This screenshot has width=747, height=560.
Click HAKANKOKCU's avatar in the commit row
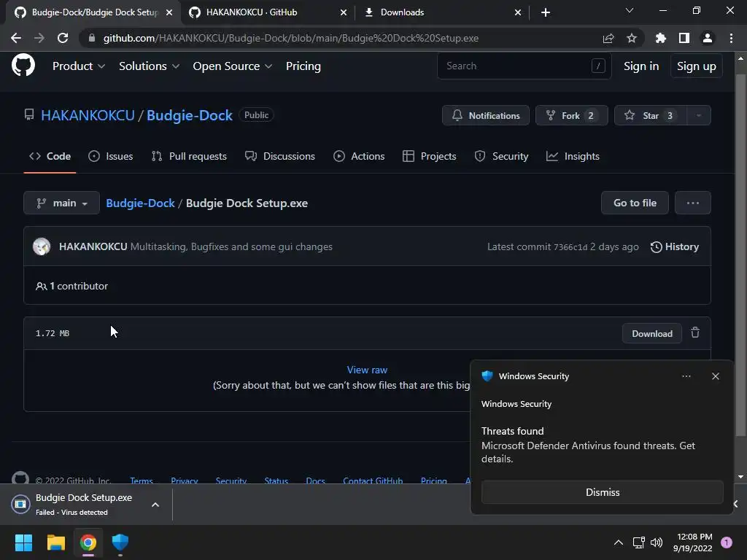42,246
